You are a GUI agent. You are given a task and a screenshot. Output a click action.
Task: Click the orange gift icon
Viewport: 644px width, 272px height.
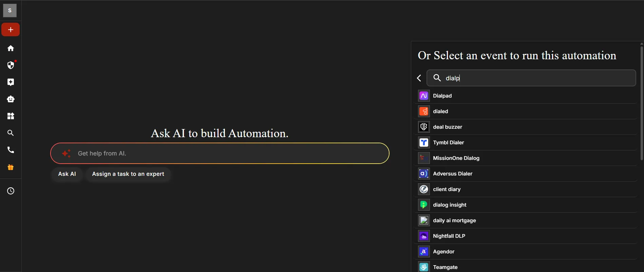tap(11, 167)
